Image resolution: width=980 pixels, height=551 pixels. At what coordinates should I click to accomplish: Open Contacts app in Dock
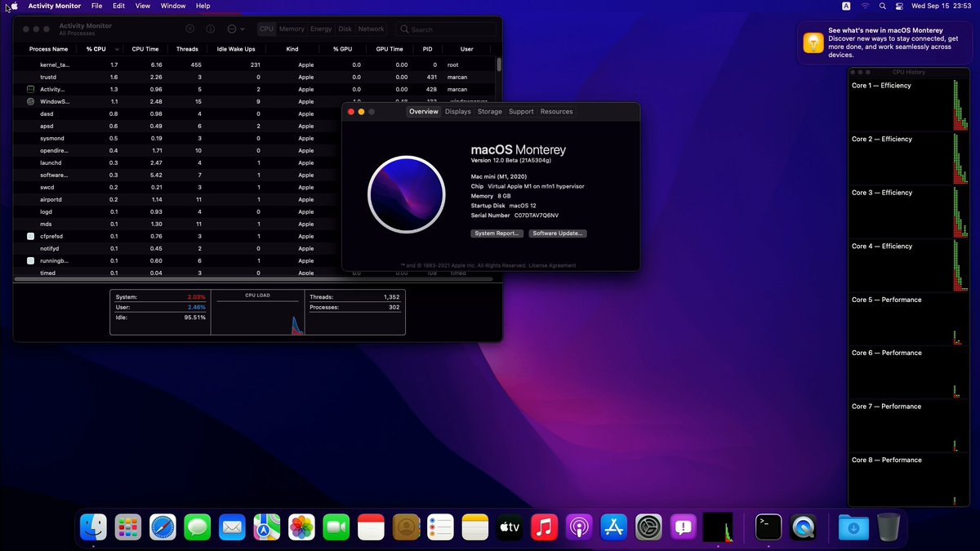(405, 527)
